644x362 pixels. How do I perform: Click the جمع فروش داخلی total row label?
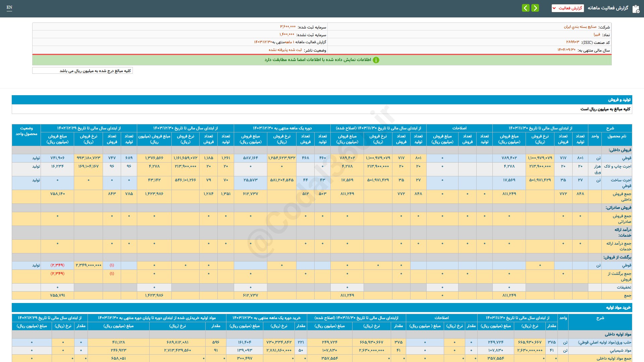point(622,196)
